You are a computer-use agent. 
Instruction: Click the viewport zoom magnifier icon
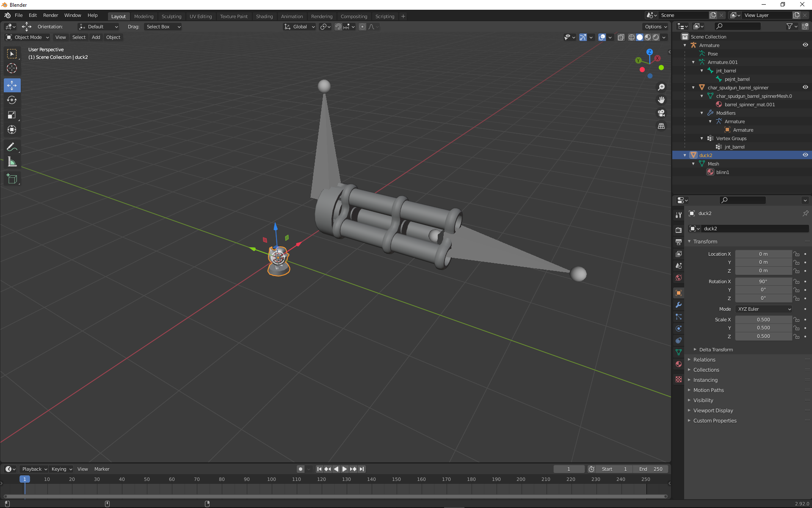(x=661, y=87)
